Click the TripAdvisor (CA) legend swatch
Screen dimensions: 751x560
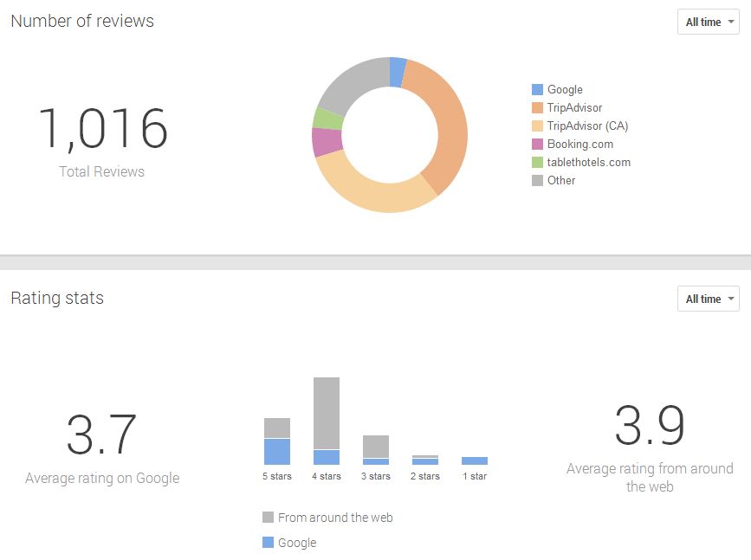click(537, 126)
